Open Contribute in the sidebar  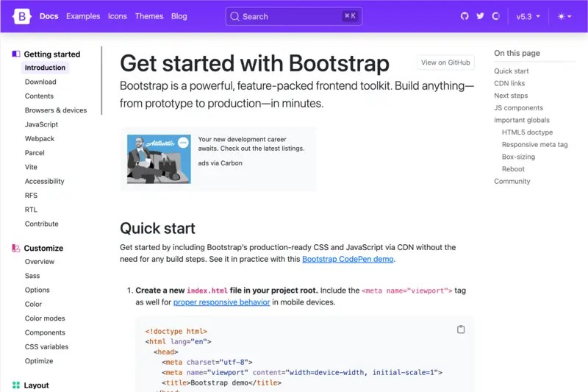[42, 224]
